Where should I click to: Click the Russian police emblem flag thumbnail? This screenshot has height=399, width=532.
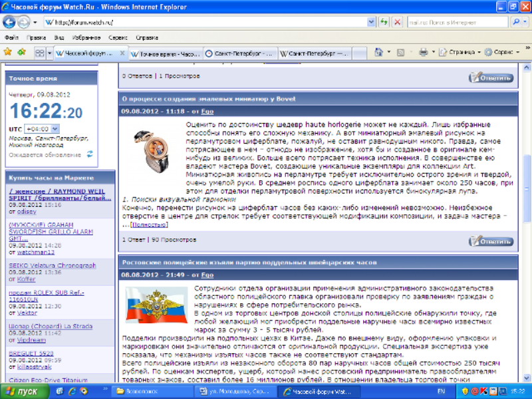coord(156,305)
